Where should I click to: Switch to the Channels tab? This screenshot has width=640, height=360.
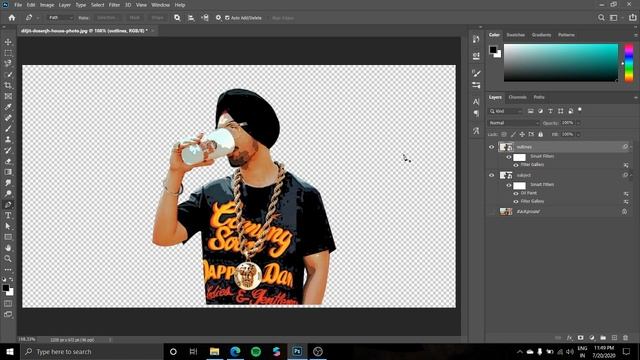(518, 97)
